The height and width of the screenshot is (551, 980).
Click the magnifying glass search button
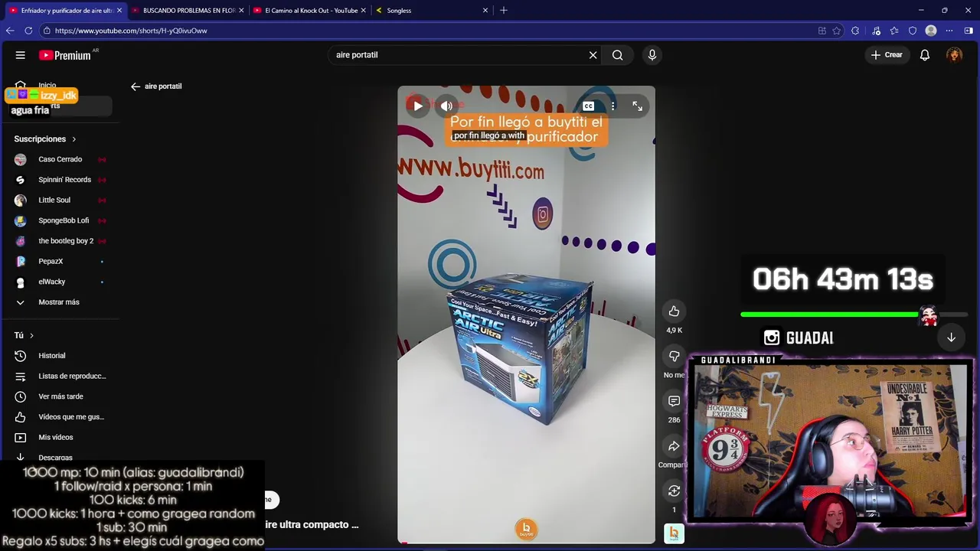click(x=617, y=55)
